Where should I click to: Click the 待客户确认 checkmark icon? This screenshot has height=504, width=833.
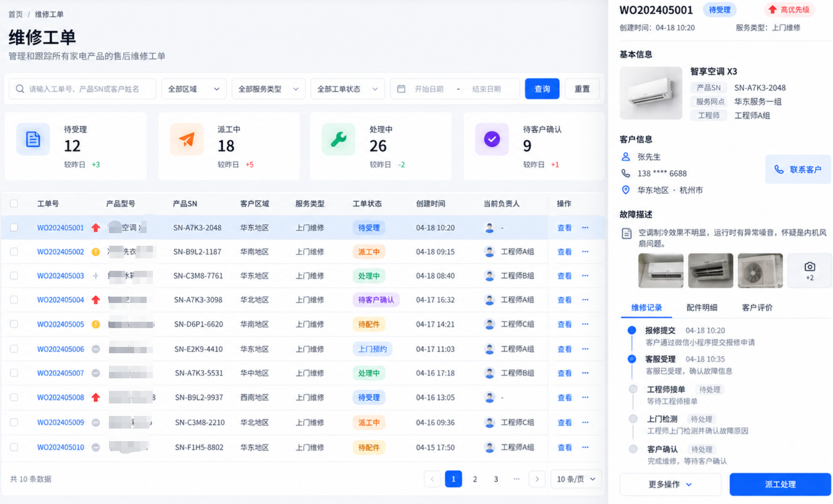click(492, 139)
